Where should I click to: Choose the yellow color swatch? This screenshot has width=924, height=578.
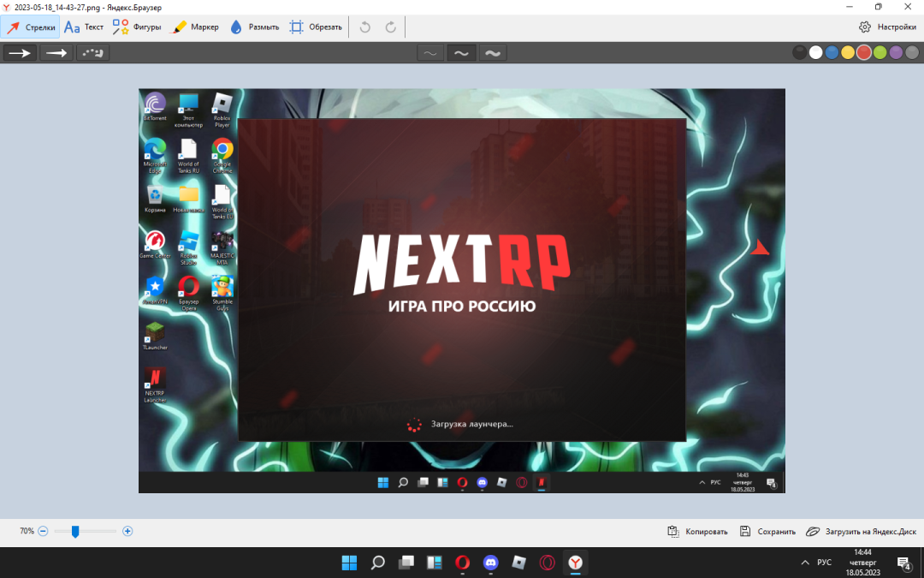(x=848, y=53)
